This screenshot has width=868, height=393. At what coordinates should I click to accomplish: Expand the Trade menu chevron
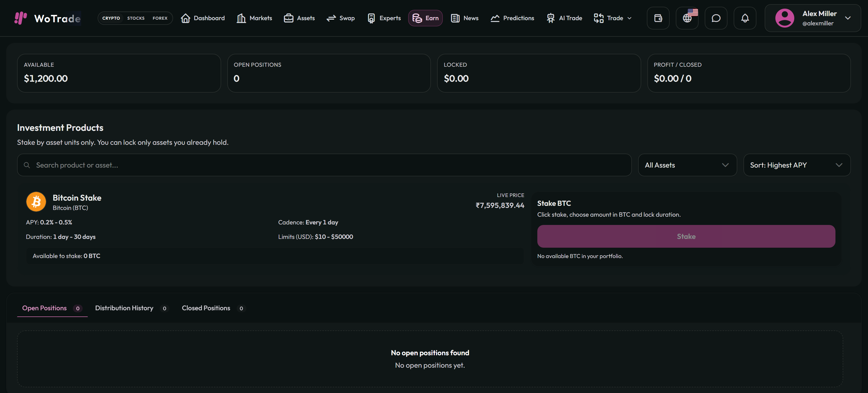tap(630, 18)
